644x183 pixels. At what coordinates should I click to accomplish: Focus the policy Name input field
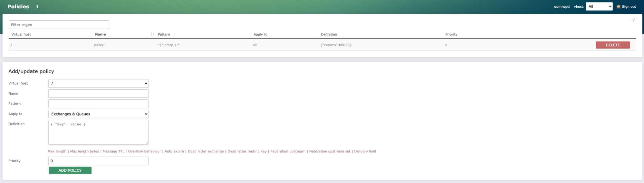[x=98, y=94]
